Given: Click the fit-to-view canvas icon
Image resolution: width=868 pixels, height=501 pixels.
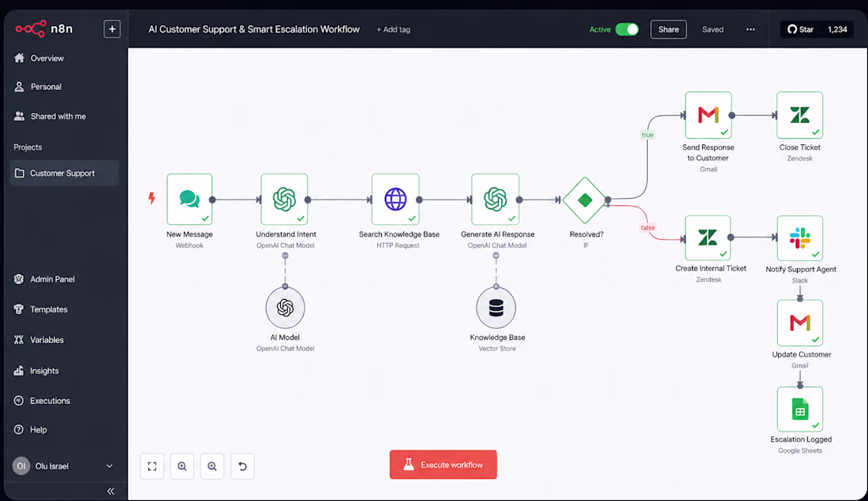Looking at the screenshot, I should (152, 466).
